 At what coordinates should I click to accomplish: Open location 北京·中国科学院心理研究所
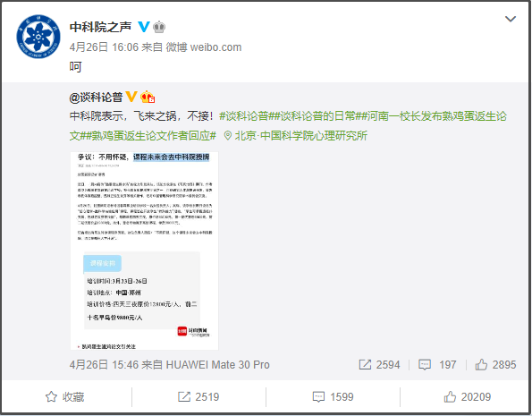point(301,135)
